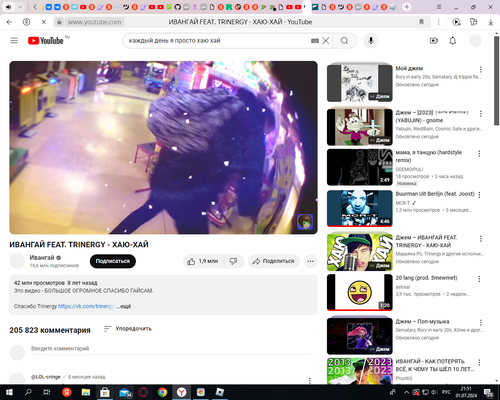Open options for 'Buurman Uit Berlijn' video
The image size is (500, 400).
click(x=479, y=195)
